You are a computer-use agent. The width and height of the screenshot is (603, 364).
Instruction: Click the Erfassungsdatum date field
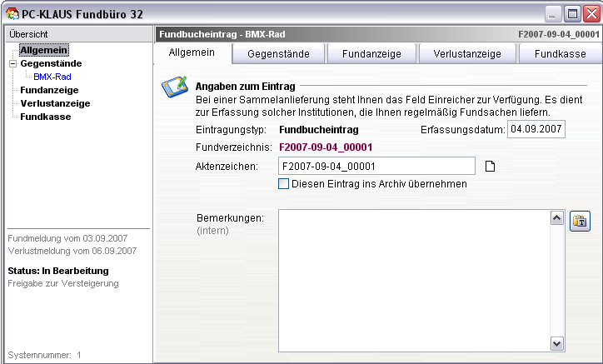click(536, 129)
